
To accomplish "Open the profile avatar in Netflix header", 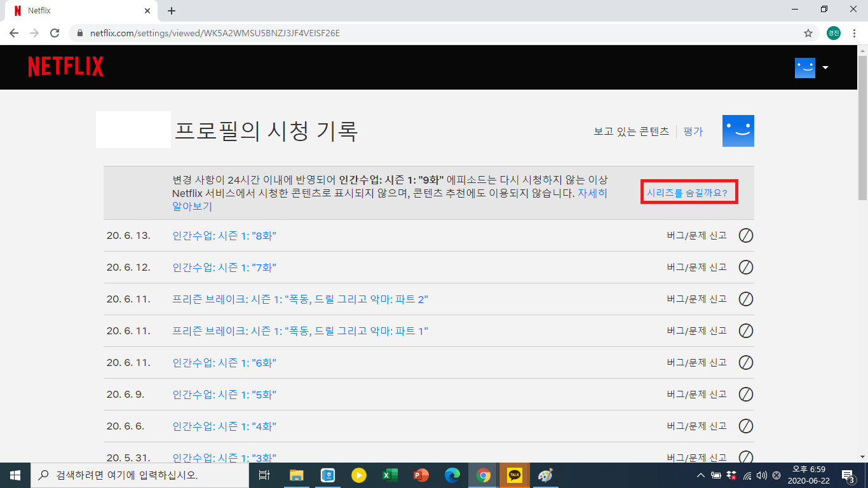I will (x=804, y=67).
